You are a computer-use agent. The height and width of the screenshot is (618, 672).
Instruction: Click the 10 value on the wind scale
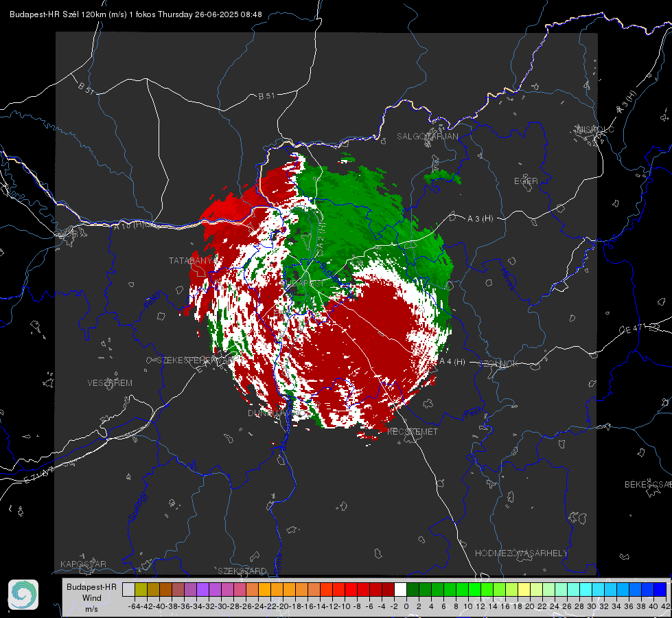coord(468,606)
